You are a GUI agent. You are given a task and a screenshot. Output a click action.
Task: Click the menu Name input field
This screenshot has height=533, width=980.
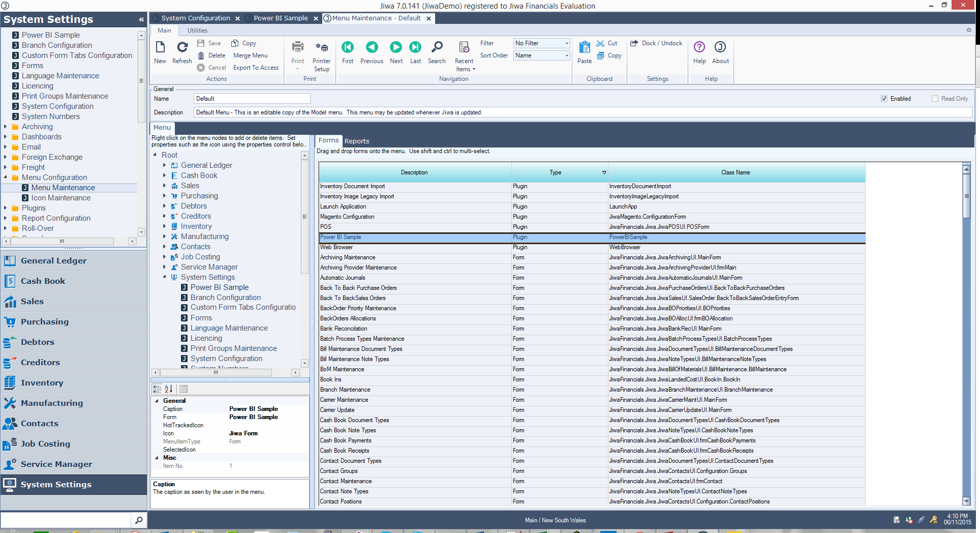click(x=252, y=99)
